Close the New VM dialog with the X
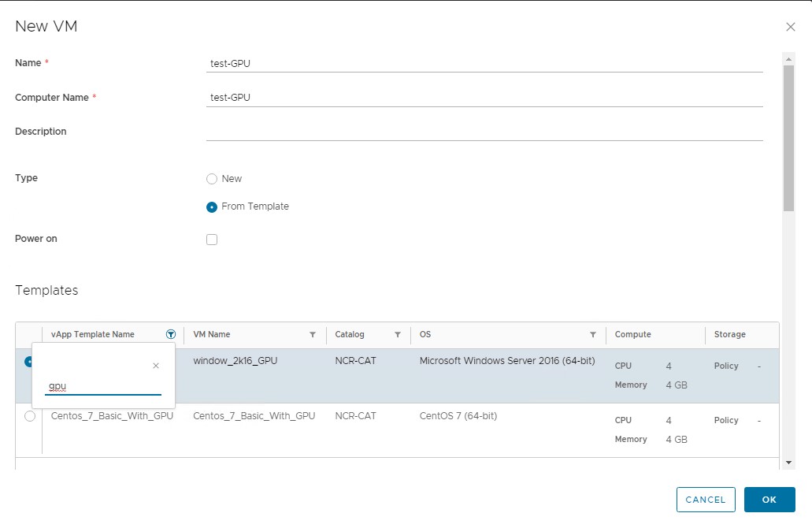The width and height of the screenshot is (812, 528). point(791,26)
